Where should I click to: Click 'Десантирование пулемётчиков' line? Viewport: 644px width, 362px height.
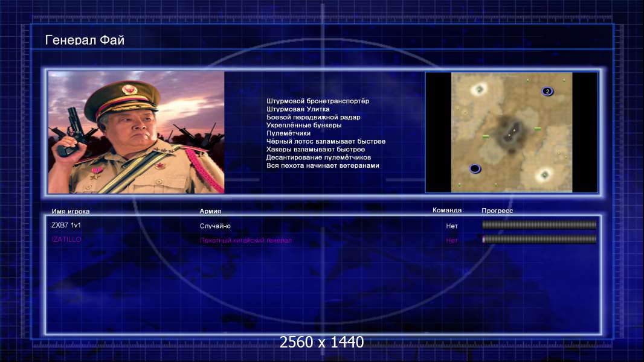[318, 157]
